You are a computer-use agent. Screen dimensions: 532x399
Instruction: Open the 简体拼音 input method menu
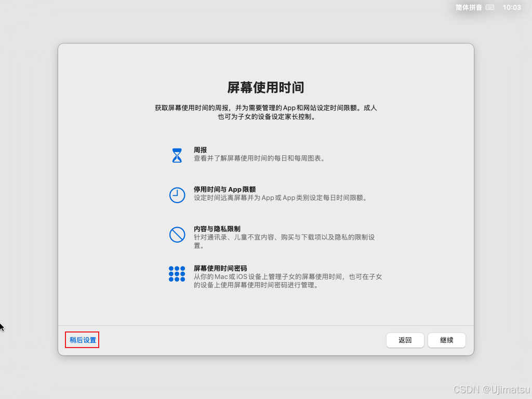pos(469,7)
